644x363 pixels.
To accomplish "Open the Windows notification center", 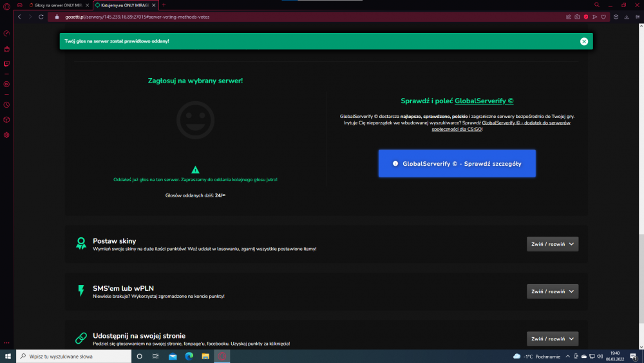I will [x=633, y=357].
